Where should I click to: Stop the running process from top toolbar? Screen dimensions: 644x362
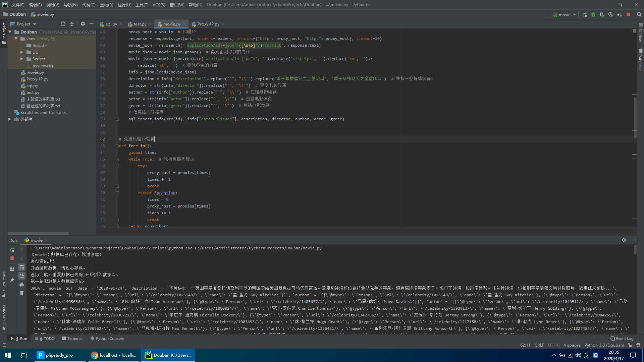pyautogui.click(x=628, y=15)
